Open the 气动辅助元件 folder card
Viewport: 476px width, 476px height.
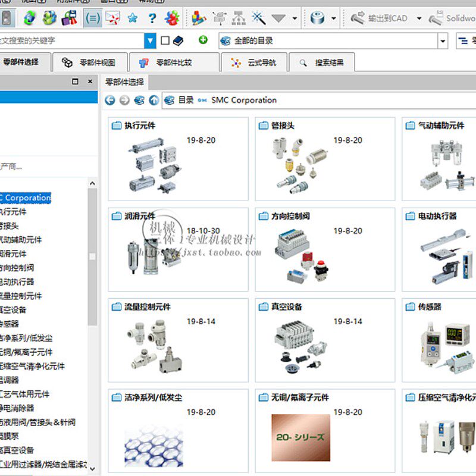pyautogui.click(x=439, y=159)
